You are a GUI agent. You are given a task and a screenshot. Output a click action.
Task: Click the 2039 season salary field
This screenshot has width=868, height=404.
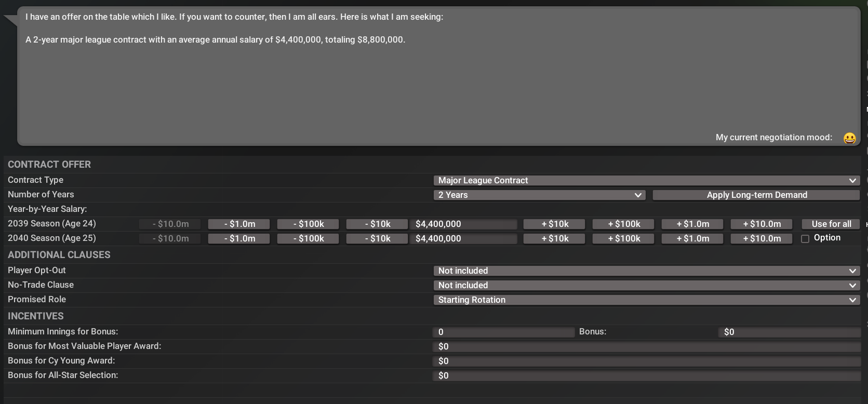464,224
